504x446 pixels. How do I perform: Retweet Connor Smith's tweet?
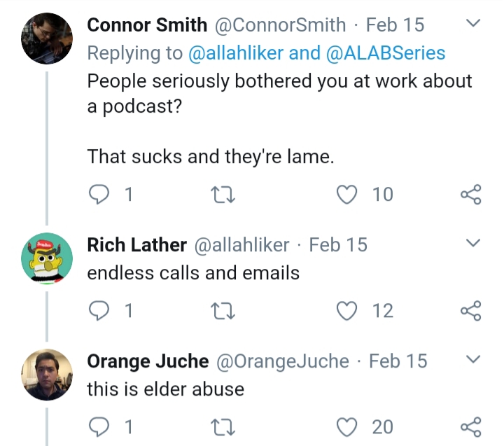[223, 195]
